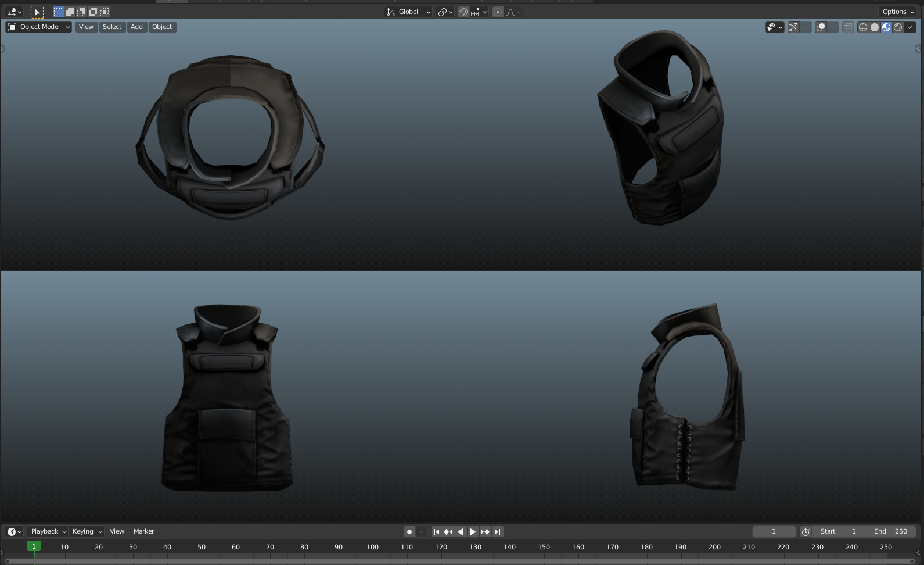Viewport: 924px width, 565px height.
Task: Open the Playback popover
Action: click(48, 531)
